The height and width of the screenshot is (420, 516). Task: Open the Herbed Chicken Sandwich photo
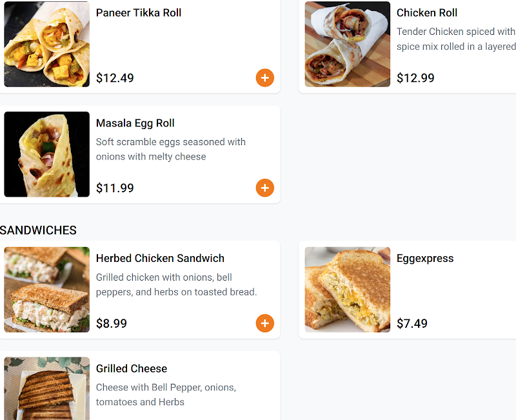[47, 290]
